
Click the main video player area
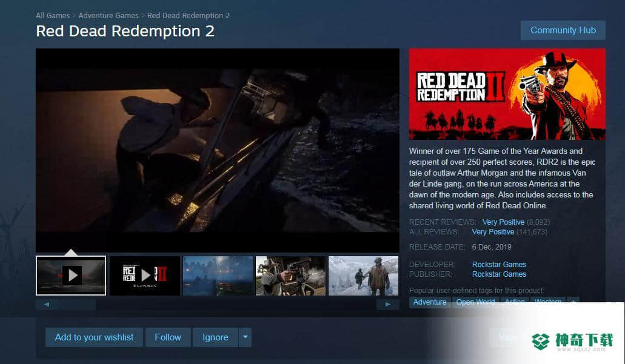click(218, 150)
